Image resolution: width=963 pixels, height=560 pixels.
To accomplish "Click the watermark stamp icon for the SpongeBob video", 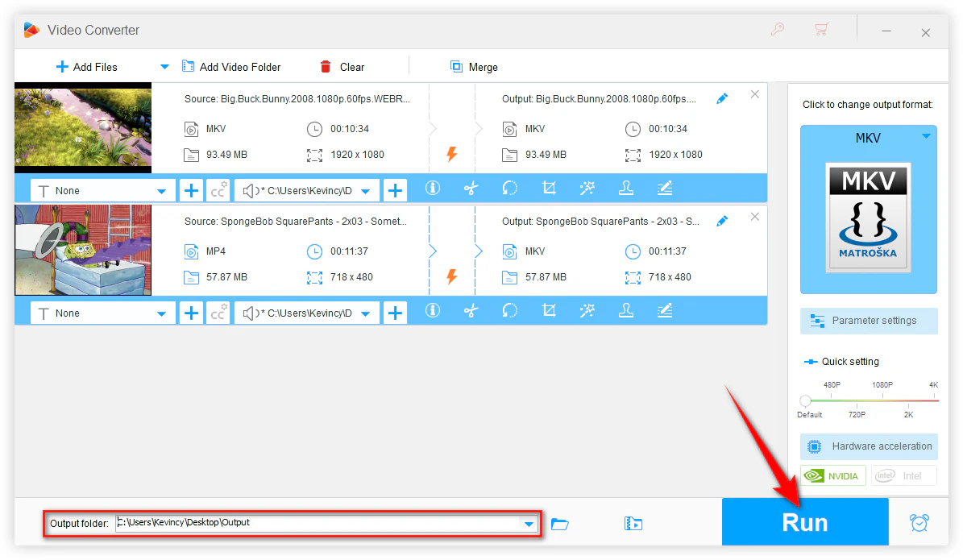I will (625, 311).
